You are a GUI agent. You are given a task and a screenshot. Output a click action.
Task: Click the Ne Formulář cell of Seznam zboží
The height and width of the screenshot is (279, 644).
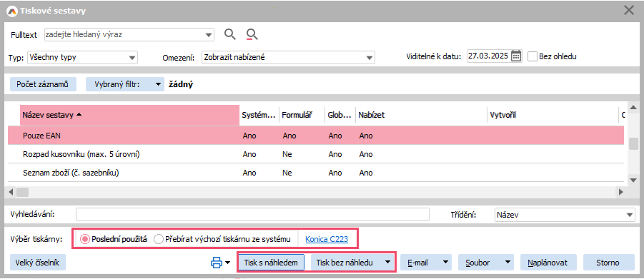coord(287,173)
